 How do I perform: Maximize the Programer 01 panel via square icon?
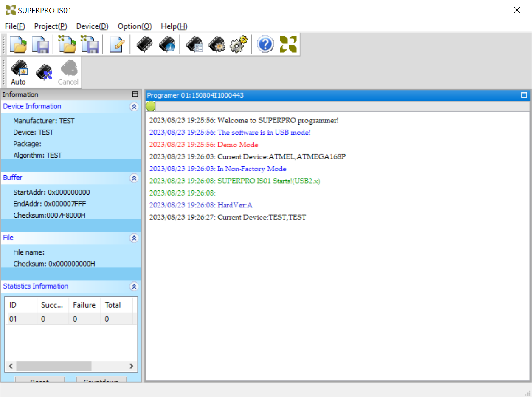click(524, 95)
